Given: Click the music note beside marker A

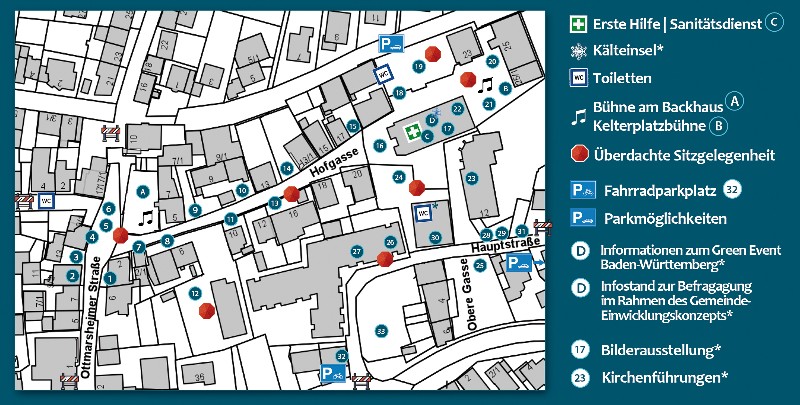Looking at the screenshot, I should [146, 215].
